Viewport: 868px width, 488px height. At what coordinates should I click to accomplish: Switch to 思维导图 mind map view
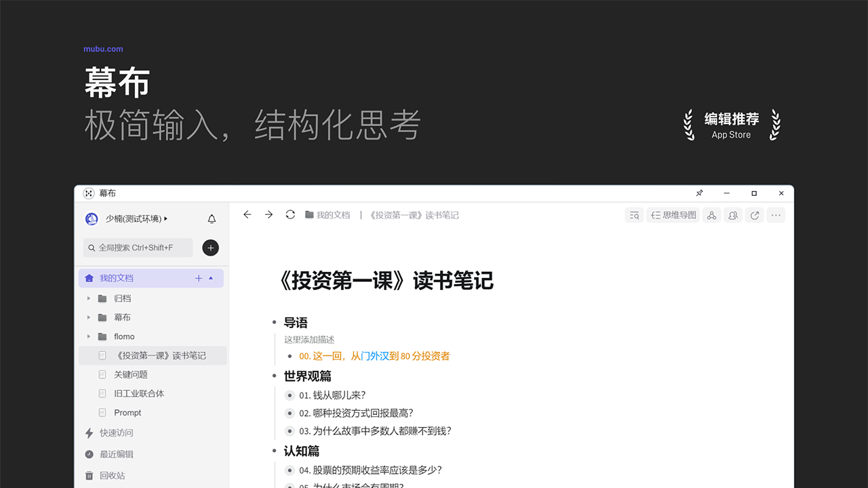click(x=673, y=216)
